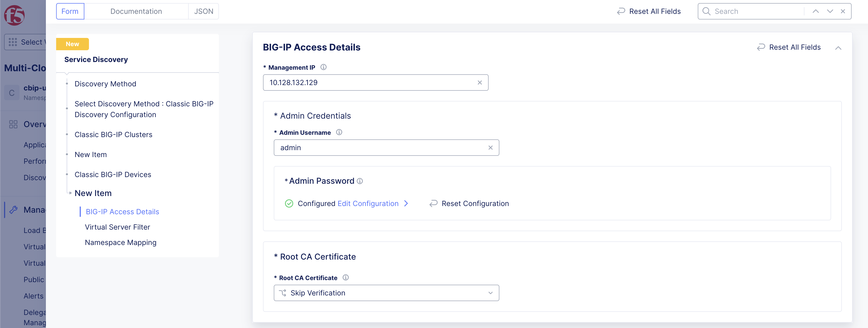The width and height of the screenshot is (868, 328).
Task: Collapse the BIG-IP Access Details section
Action: tap(838, 48)
